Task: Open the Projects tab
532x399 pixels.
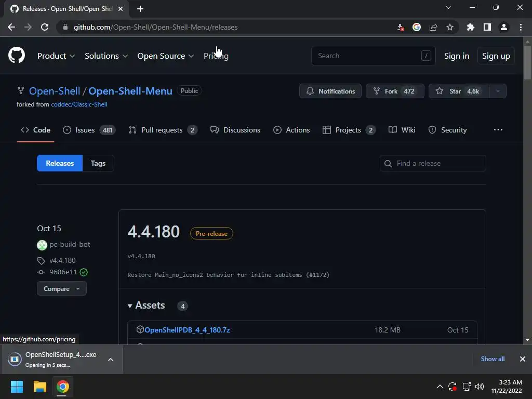Action: point(349,130)
